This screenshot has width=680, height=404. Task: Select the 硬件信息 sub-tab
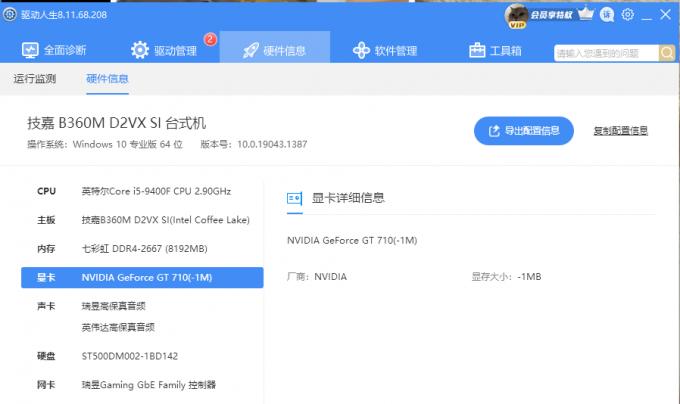pyautogui.click(x=107, y=78)
